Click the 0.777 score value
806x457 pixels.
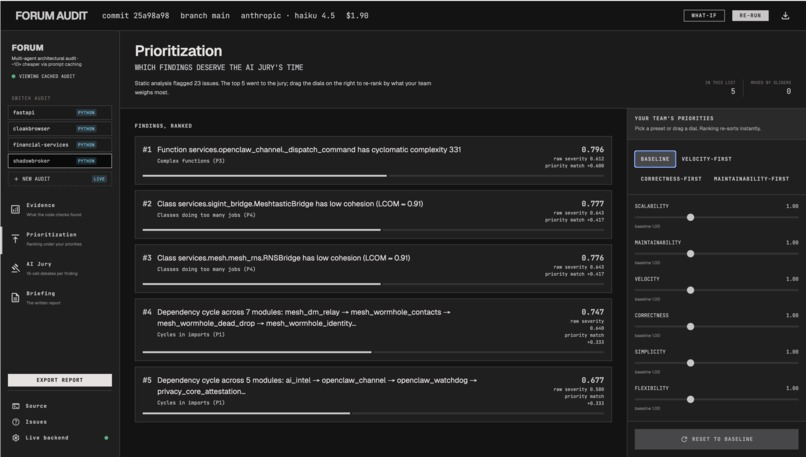pos(593,204)
